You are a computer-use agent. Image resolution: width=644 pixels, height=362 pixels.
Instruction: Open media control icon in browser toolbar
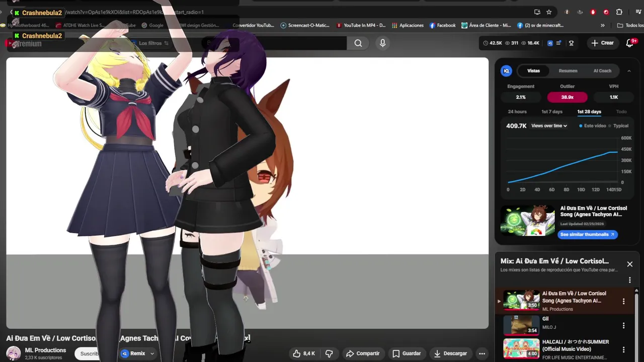click(x=638, y=12)
